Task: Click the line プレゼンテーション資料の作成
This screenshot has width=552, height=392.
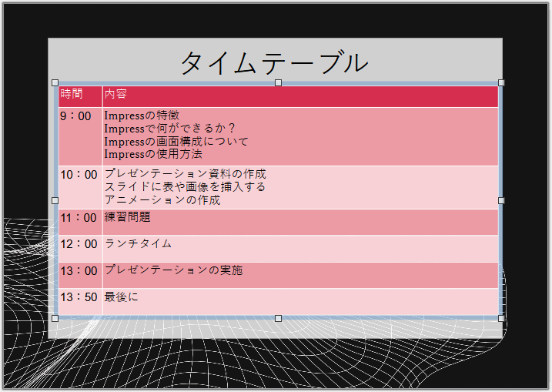Action: coord(186,173)
